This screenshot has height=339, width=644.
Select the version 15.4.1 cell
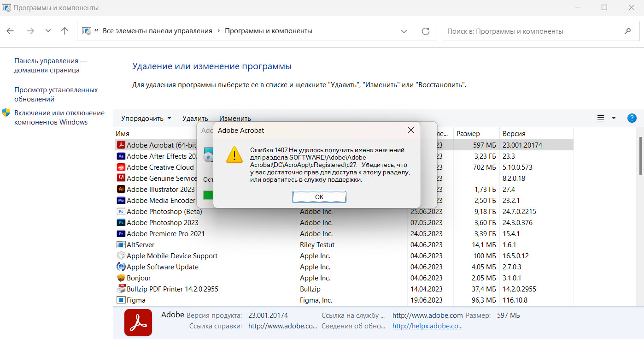511,234
